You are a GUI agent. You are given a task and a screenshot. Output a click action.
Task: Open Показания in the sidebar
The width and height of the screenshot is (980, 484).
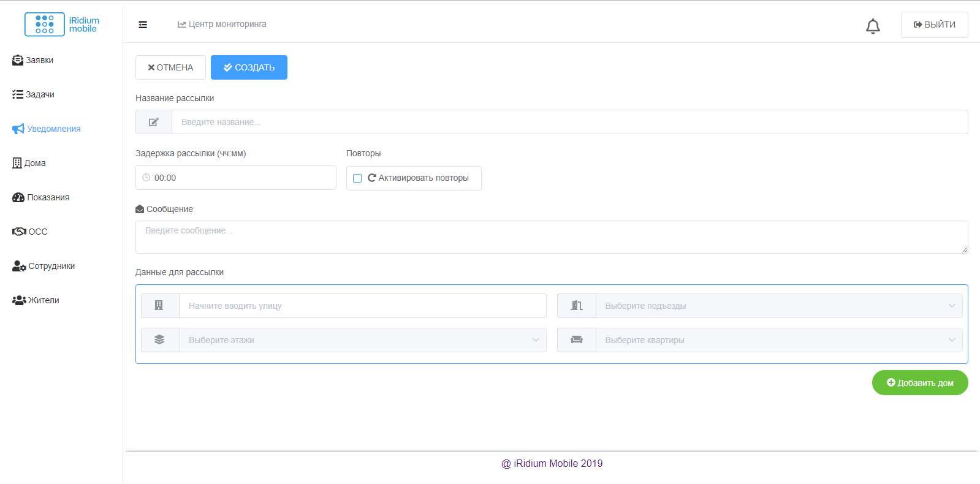(40, 197)
